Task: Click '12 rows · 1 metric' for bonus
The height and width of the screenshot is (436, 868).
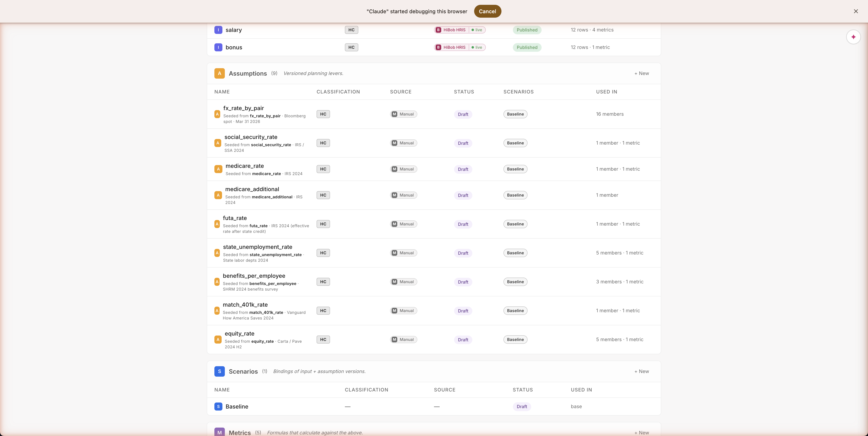Action: coord(590,47)
